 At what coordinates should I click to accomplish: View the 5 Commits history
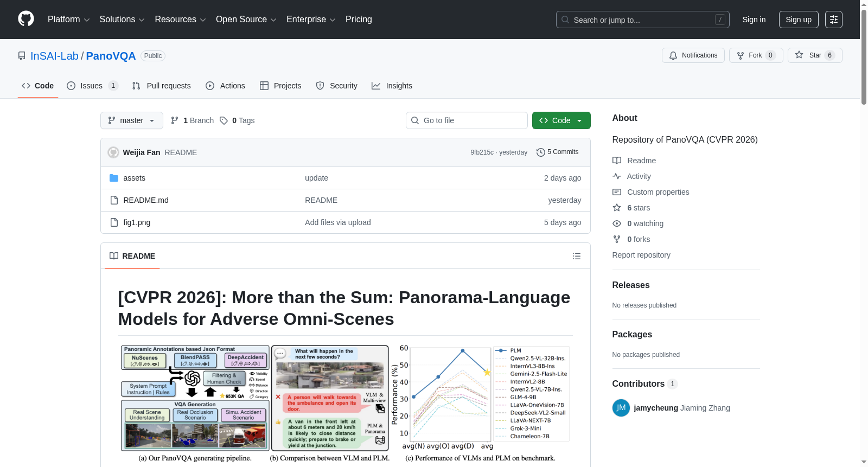557,152
